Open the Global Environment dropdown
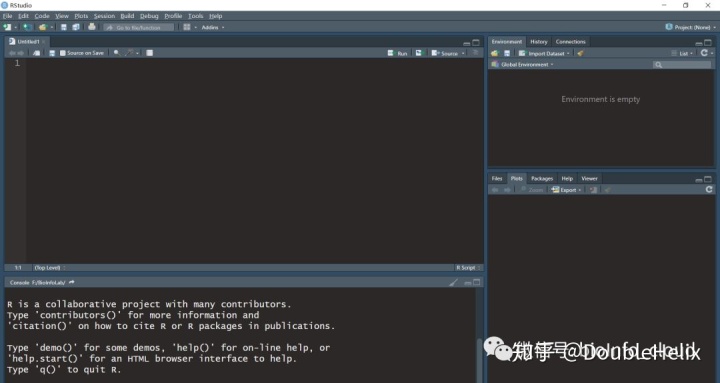The image size is (720, 383). tap(523, 64)
